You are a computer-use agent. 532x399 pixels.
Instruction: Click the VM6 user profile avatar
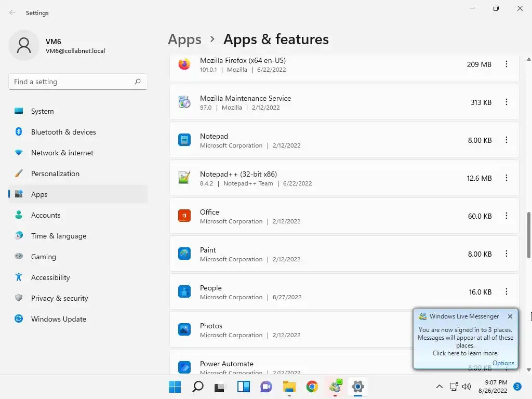24,45
